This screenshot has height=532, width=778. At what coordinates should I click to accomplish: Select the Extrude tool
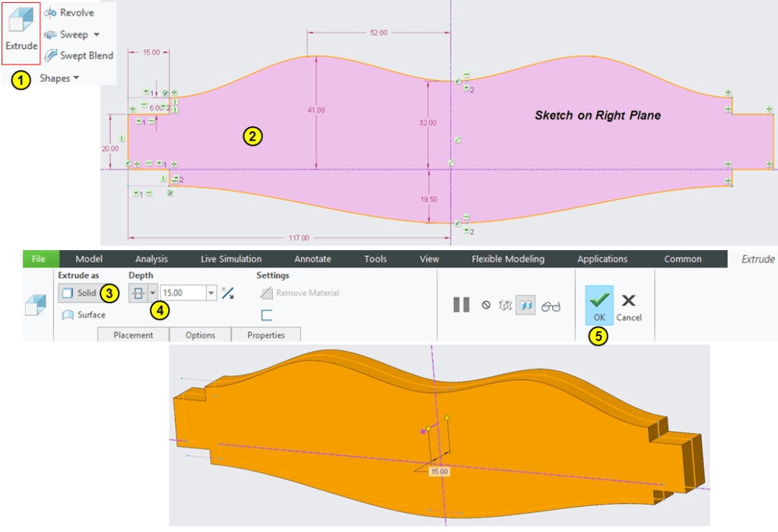pyautogui.click(x=21, y=33)
